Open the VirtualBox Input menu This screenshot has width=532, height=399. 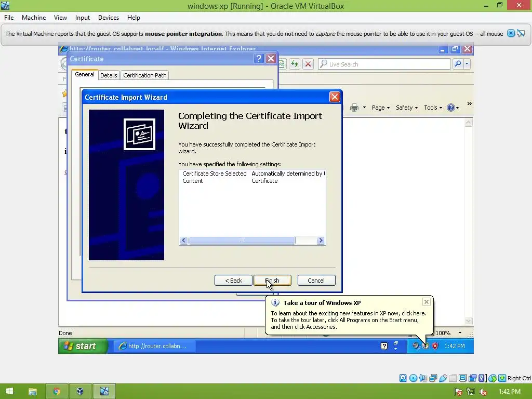tap(83, 18)
